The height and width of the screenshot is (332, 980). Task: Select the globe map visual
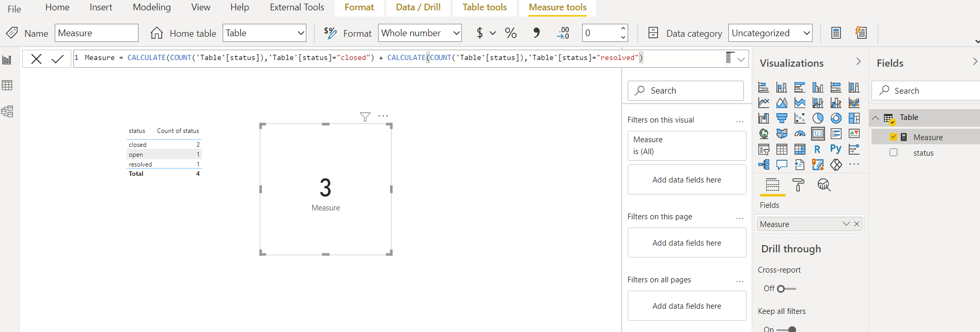pos(764,134)
